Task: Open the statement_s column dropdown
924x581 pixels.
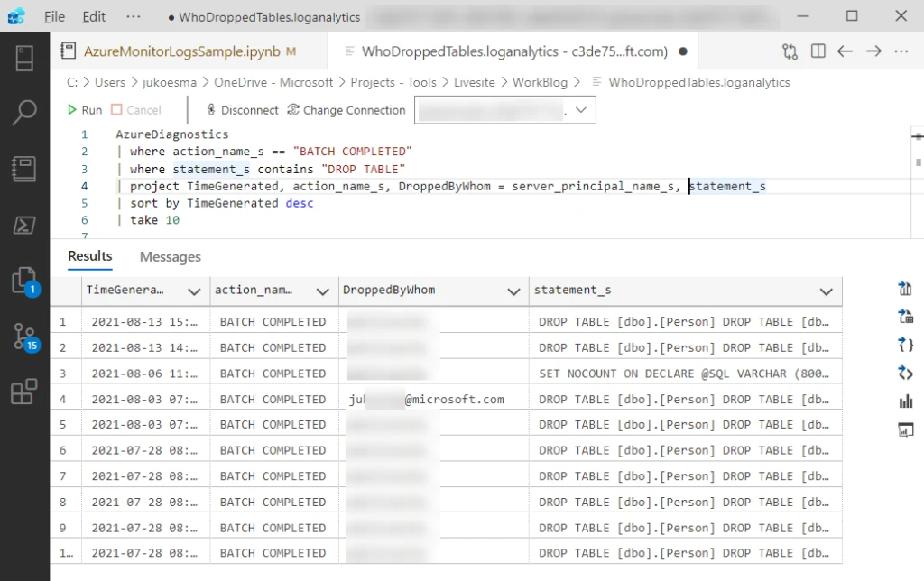Action: point(826,290)
